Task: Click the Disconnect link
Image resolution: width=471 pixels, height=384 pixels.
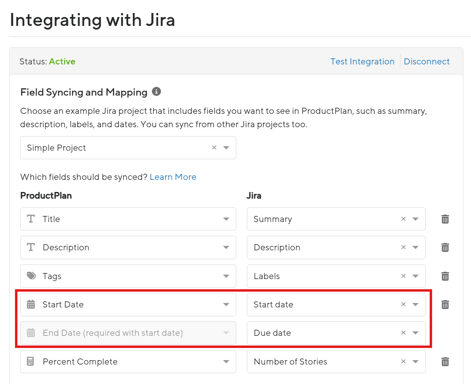Action: tap(427, 62)
